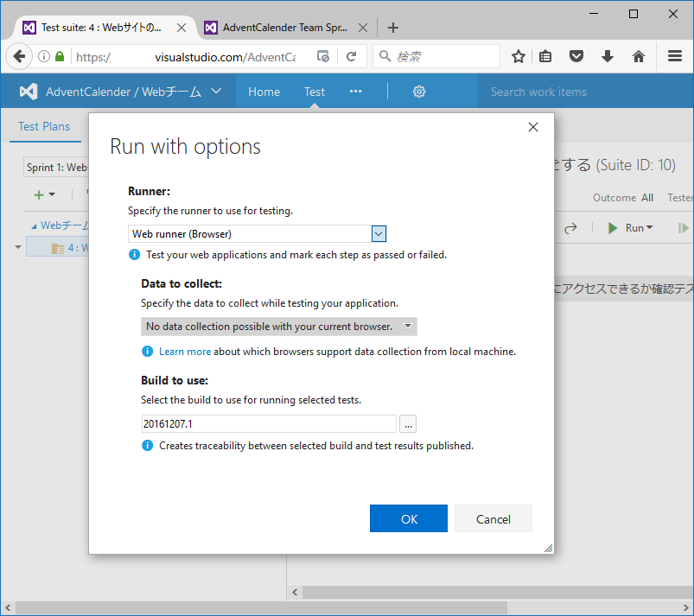Image resolution: width=694 pixels, height=616 pixels.
Task: Open the Run button dropdown arrow
Action: tap(649, 227)
